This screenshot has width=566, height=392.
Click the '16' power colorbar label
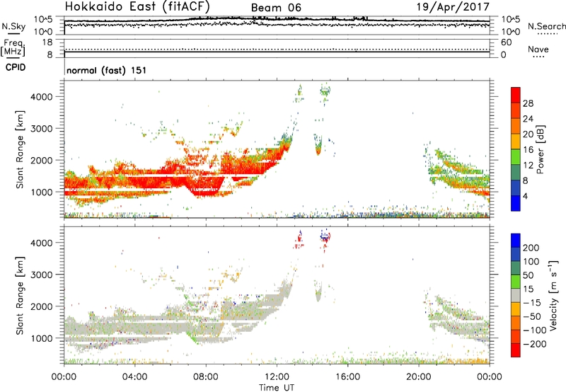click(528, 150)
